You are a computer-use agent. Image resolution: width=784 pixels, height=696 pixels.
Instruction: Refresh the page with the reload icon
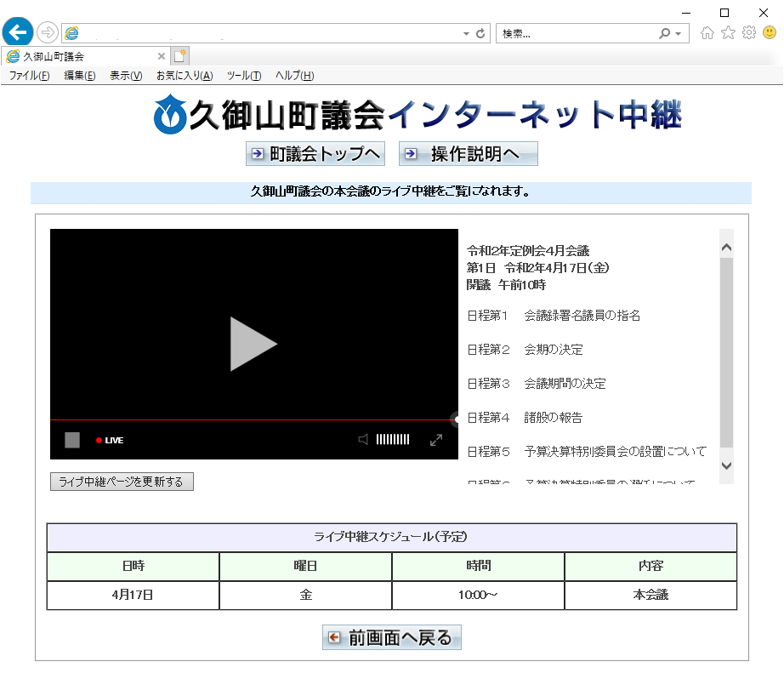pos(480,33)
